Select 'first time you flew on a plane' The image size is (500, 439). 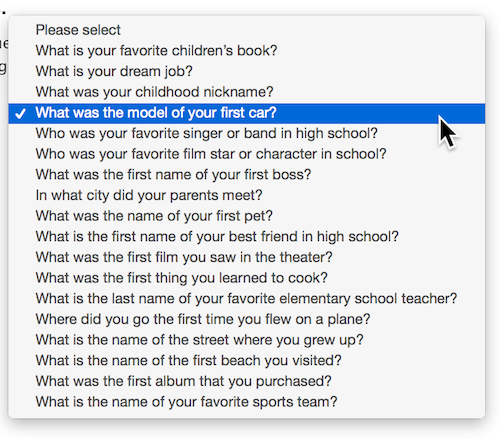tap(247, 319)
